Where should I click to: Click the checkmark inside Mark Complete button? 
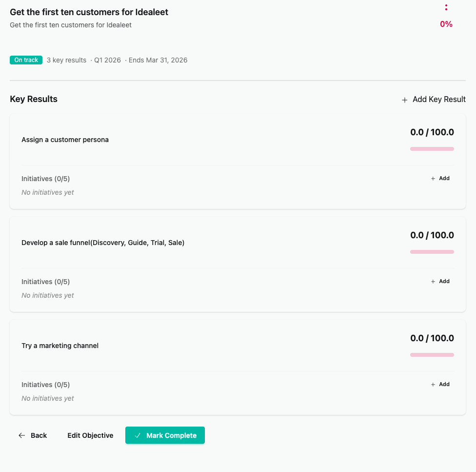point(138,435)
